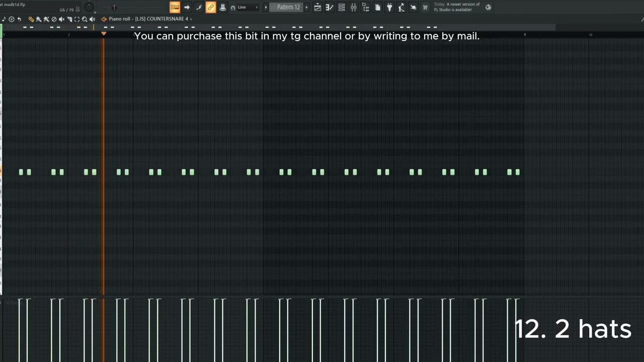
Task: Click the tempo tapper icon
Action: [401, 7]
